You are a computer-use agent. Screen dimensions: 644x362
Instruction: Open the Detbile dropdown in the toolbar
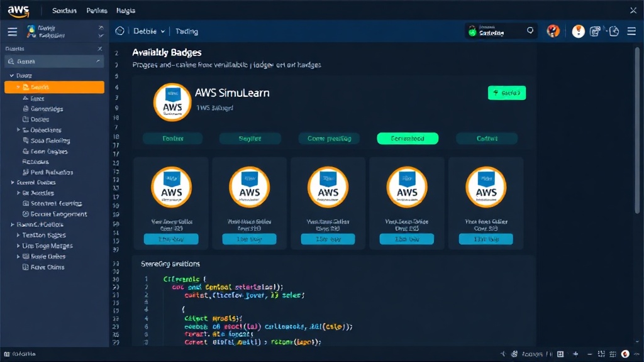pos(149,31)
